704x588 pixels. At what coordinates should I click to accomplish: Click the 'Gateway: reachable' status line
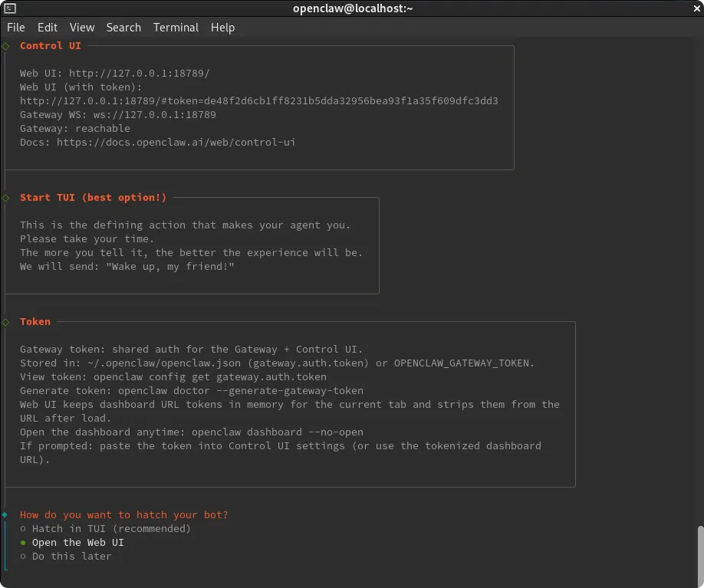click(x=75, y=128)
